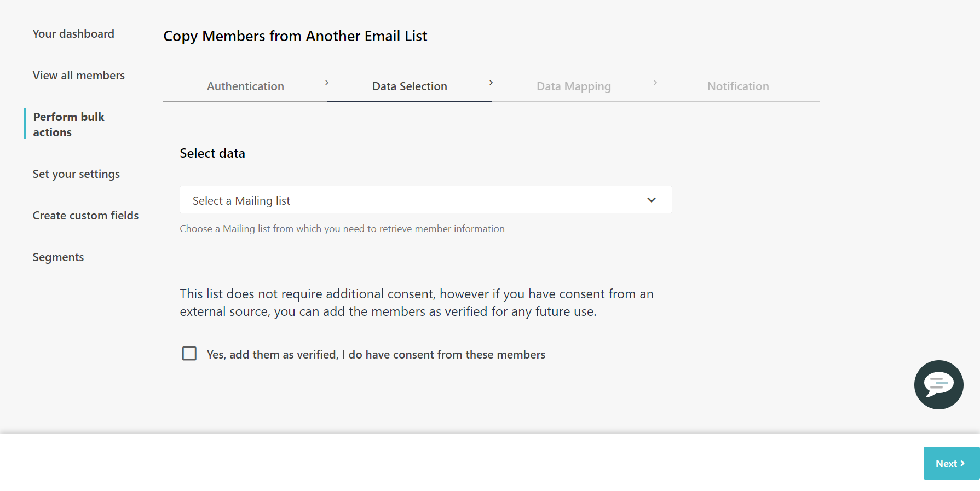Viewport: 980px width, 491px height.
Task: Open 'Set your settings' page
Action: tap(76, 174)
